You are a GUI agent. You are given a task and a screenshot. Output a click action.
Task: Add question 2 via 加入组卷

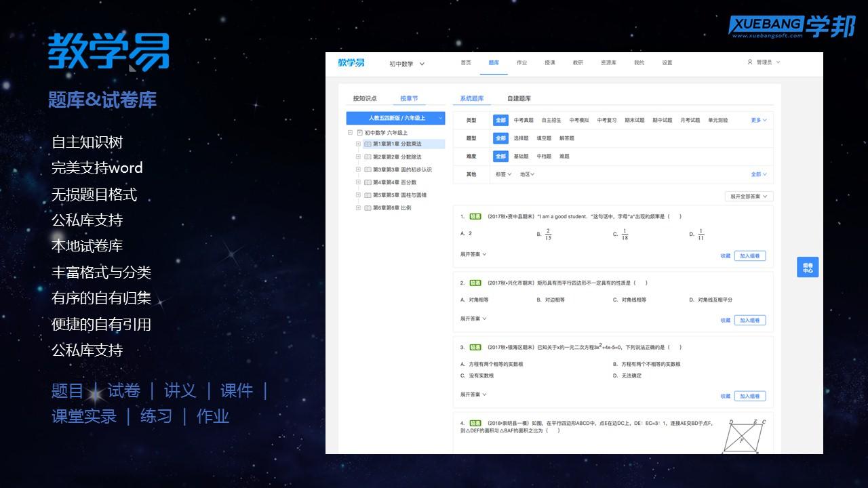click(750, 321)
